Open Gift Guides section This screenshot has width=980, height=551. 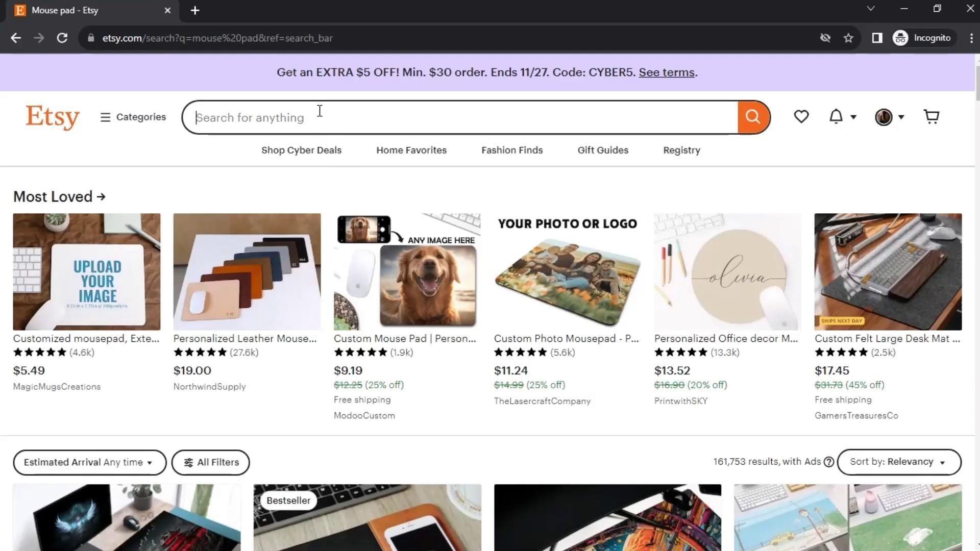coord(602,151)
